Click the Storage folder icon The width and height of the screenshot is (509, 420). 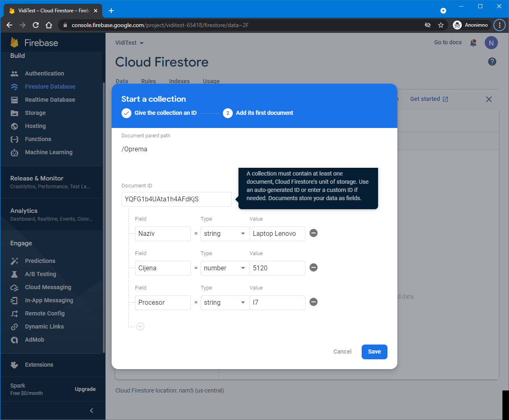click(14, 113)
